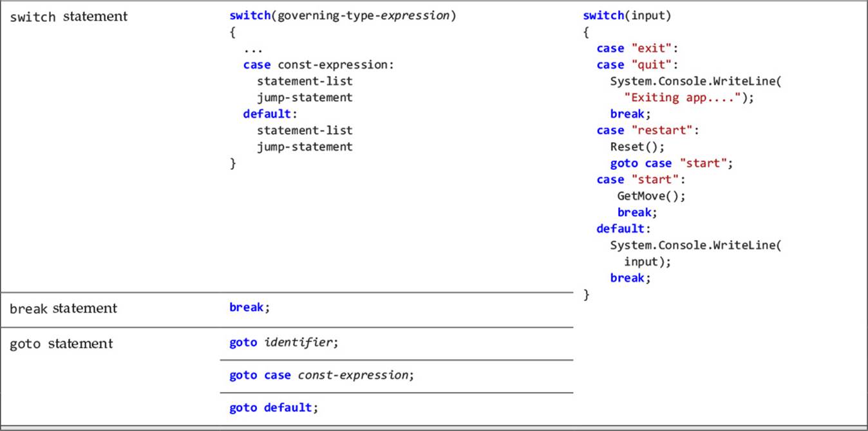This screenshot has height=431, width=868.
Task: Click the "input);" argument line
Action: coord(648,262)
